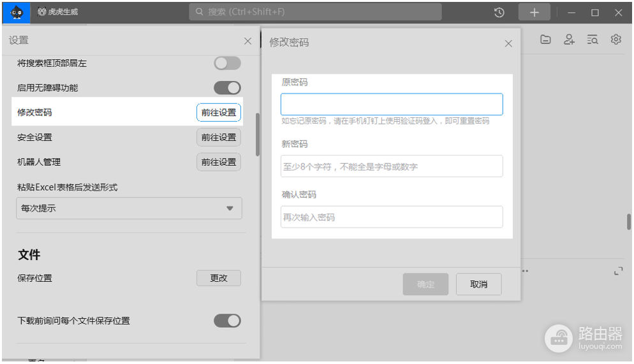Click the 取消 button
634x364 pixels.
coord(479,284)
